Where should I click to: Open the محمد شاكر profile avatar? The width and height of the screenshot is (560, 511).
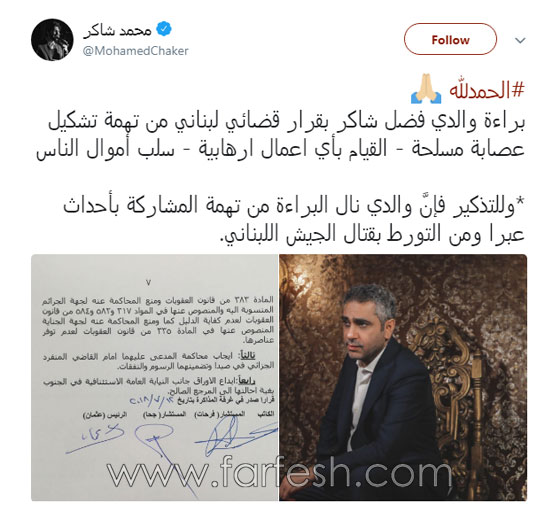pos(52,40)
